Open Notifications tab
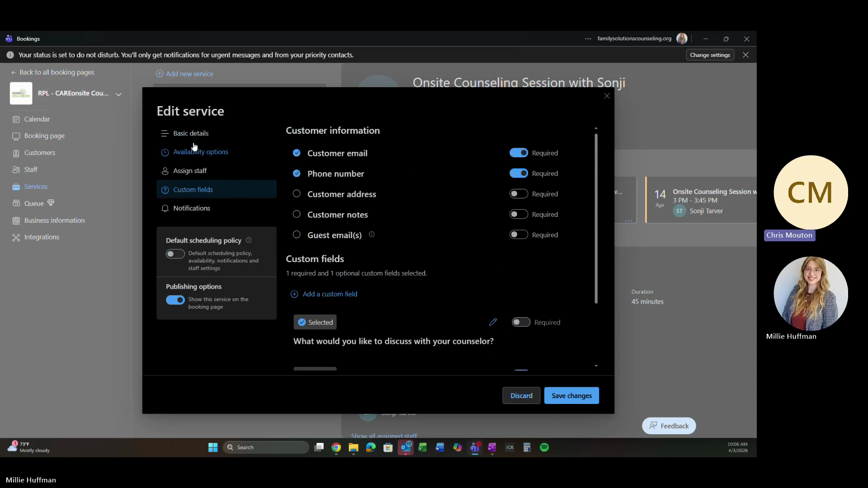 click(x=217, y=208)
